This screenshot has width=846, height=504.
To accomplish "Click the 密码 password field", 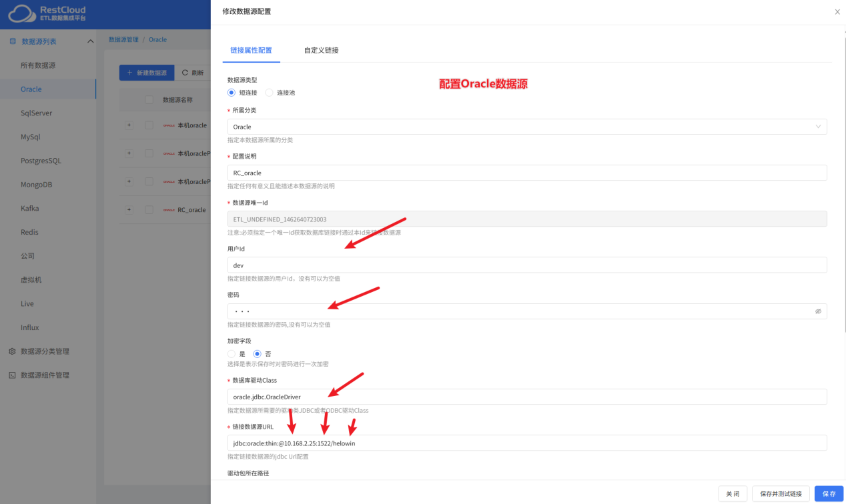I will point(527,311).
